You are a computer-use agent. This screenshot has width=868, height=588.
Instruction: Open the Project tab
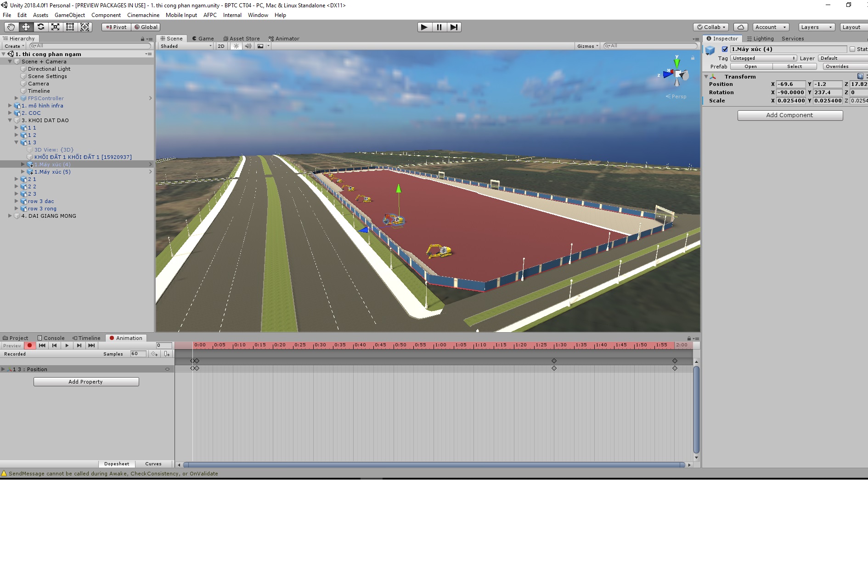point(16,338)
